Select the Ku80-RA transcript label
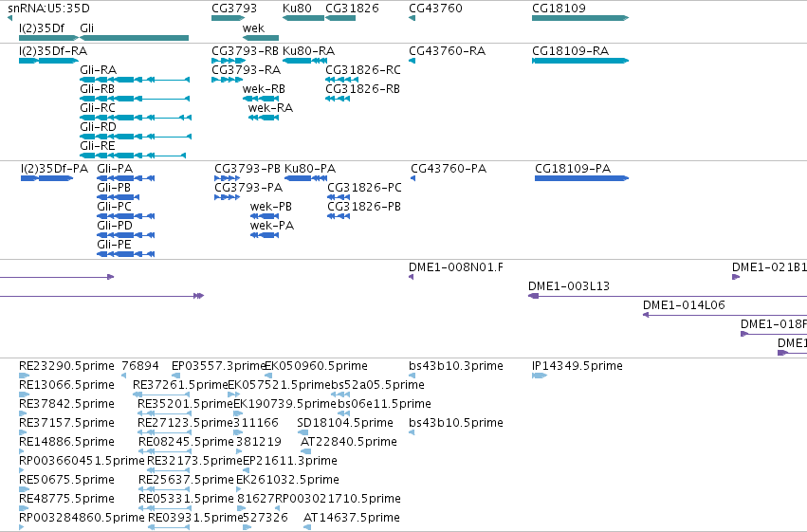 (308, 51)
